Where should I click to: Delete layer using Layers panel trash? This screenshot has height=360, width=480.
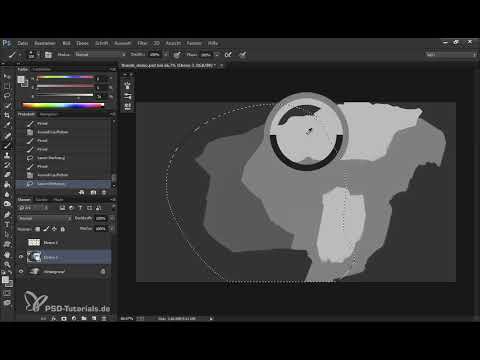tap(104, 318)
